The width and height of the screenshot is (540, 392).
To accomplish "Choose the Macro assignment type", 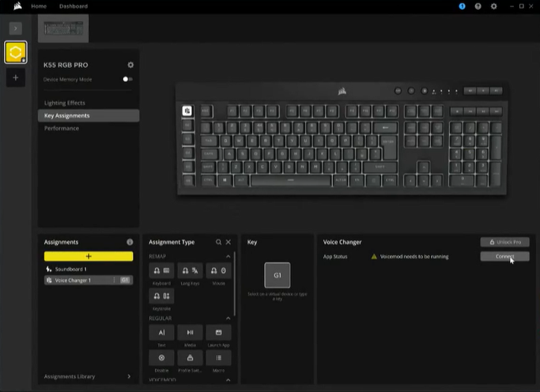I will pyautogui.click(x=219, y=358).
